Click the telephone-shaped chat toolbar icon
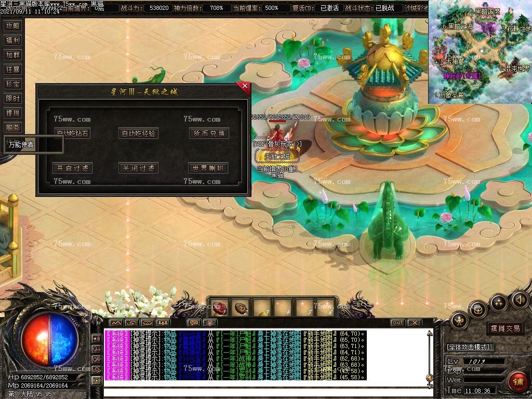Screen dimensions: 532x399 click(147, 323)
